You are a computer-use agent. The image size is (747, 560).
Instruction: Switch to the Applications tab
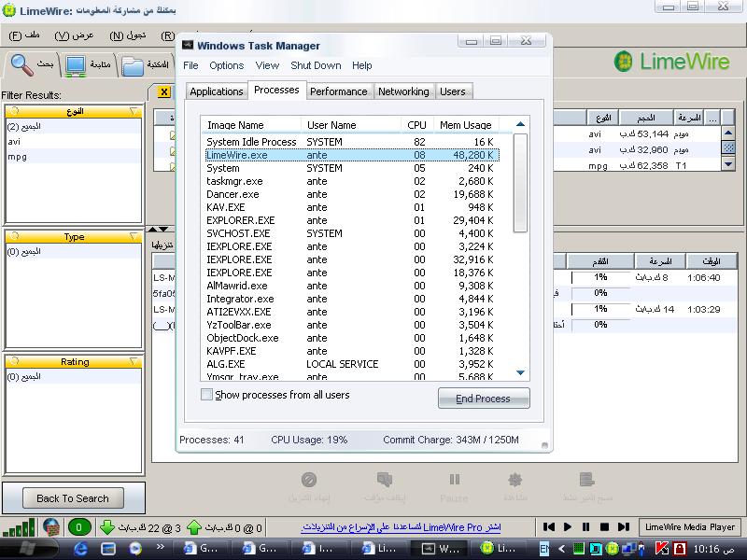coord(217,91)
